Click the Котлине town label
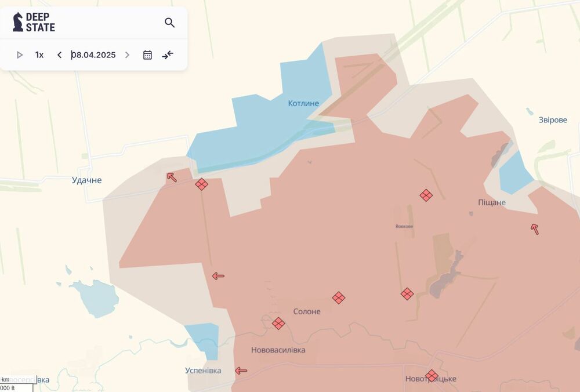The width and height of the screenshot is (580, 392). [303, 103]
